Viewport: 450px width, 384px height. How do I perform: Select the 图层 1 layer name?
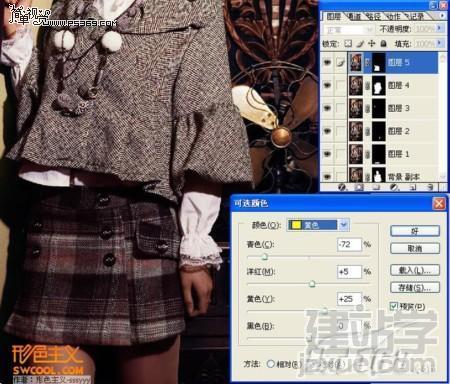click(399, 154)
